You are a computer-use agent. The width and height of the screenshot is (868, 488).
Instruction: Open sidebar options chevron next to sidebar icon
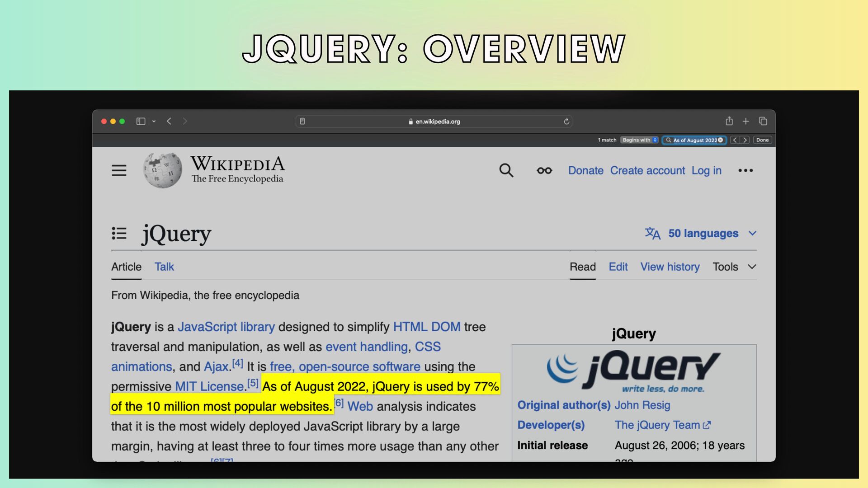(x=154, y=121)
